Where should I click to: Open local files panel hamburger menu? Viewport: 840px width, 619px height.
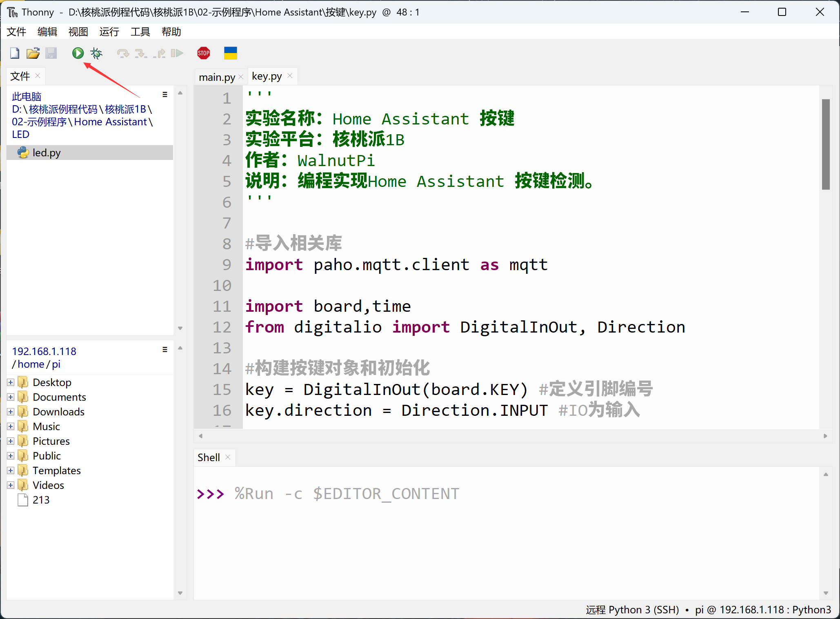coord(165,95)
